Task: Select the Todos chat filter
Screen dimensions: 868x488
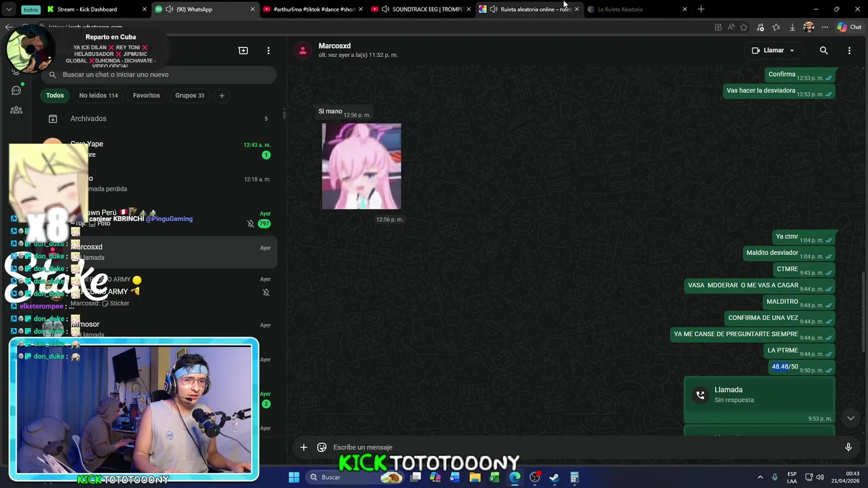Action: 55,96
